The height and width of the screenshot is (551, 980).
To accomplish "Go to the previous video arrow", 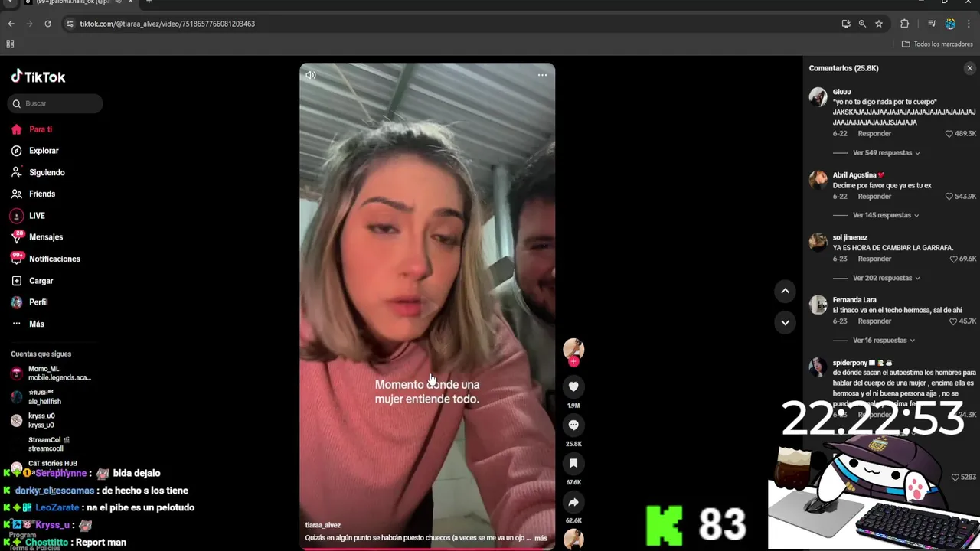I will click(785, 291).
